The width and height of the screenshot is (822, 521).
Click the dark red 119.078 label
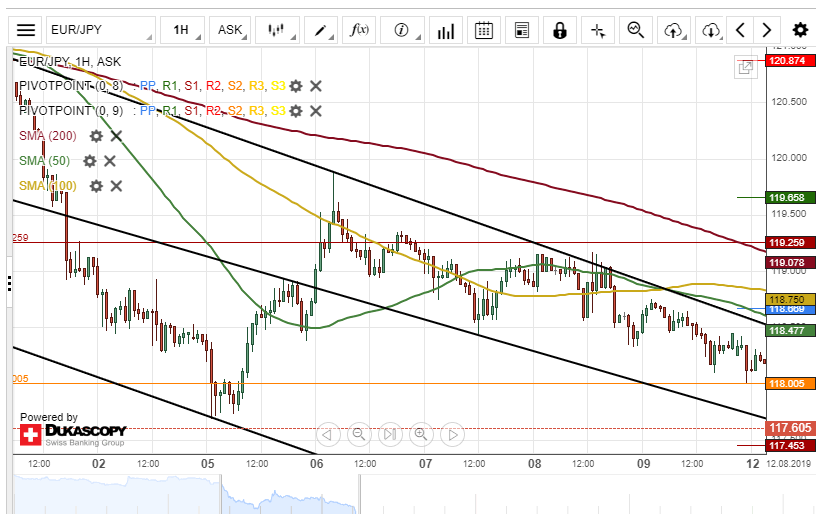click(x=791, y=263)
